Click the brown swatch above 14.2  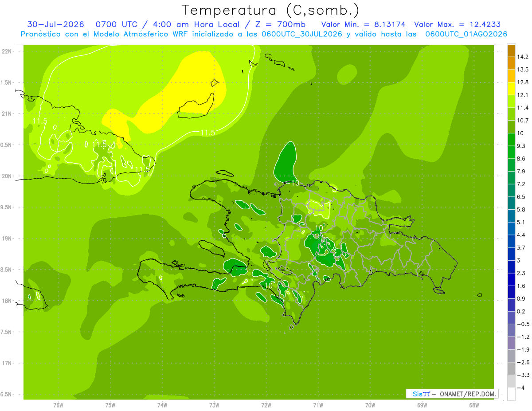pos(511,51)
